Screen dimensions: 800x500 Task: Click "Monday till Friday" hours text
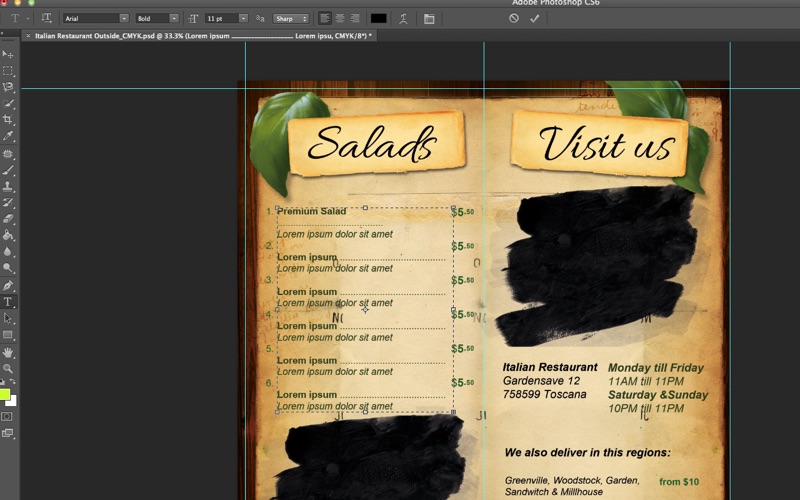pos(656,368)
